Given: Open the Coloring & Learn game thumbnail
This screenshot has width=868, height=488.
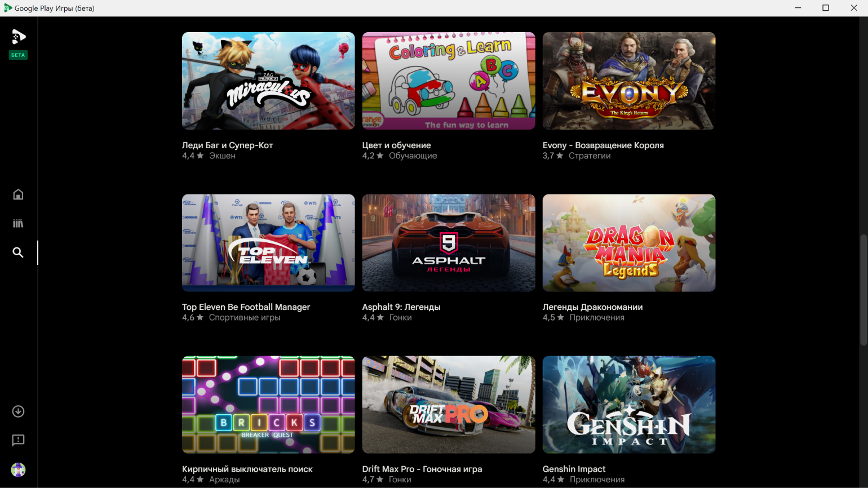Looking at the screenshot, I should pyautogui.click(x=449, y=81).
